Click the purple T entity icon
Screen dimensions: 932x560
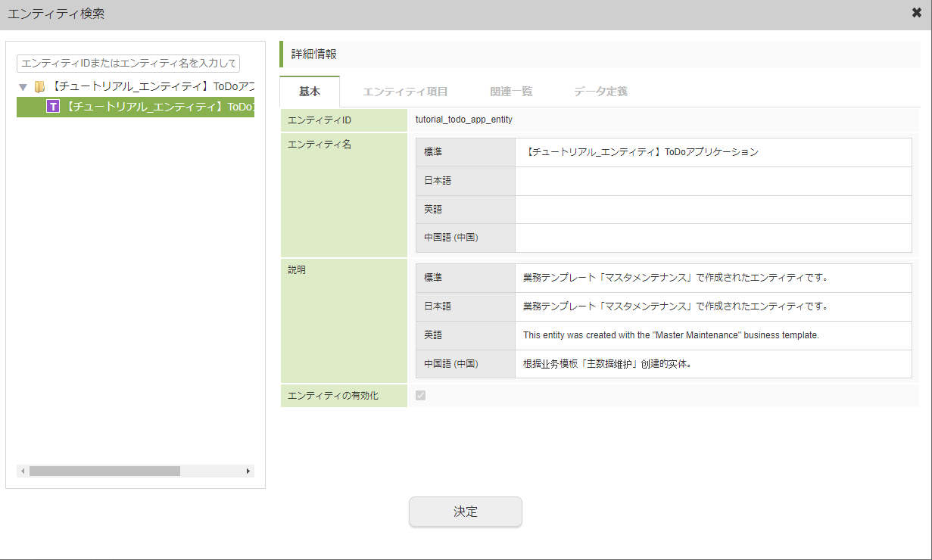point(53,107)
